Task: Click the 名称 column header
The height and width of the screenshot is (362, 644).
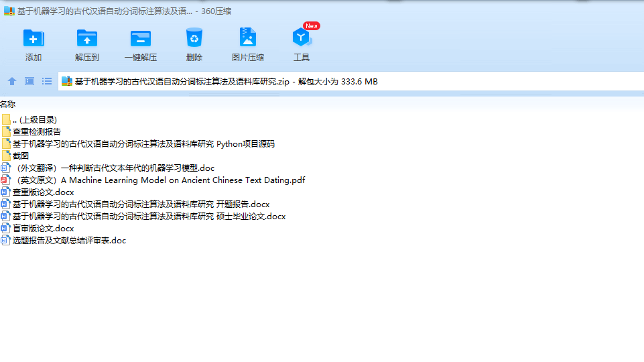Action: pyautogui.click(x=8, y=105)
